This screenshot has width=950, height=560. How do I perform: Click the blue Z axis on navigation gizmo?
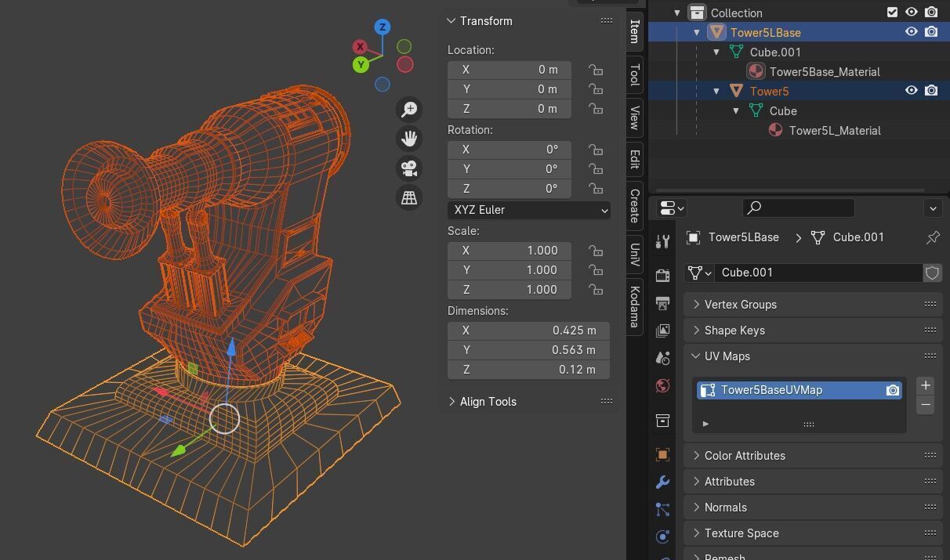click(383, 27)
